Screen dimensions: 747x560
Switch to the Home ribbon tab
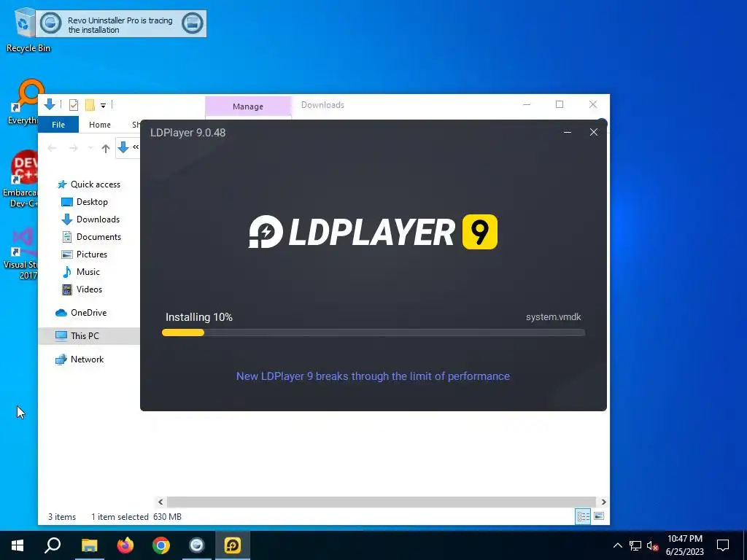point(99,125)
